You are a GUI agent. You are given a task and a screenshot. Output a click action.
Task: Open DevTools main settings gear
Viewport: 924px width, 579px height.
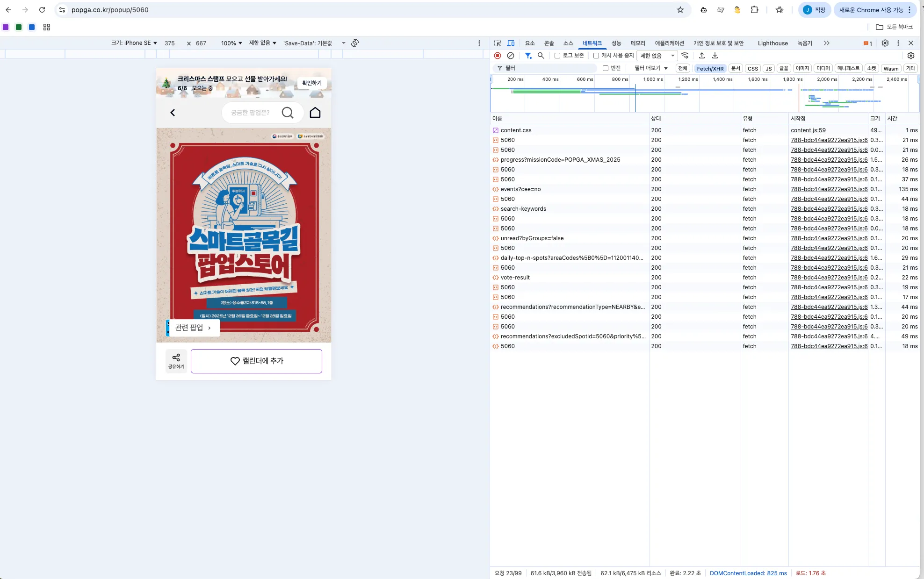[885, 43]
